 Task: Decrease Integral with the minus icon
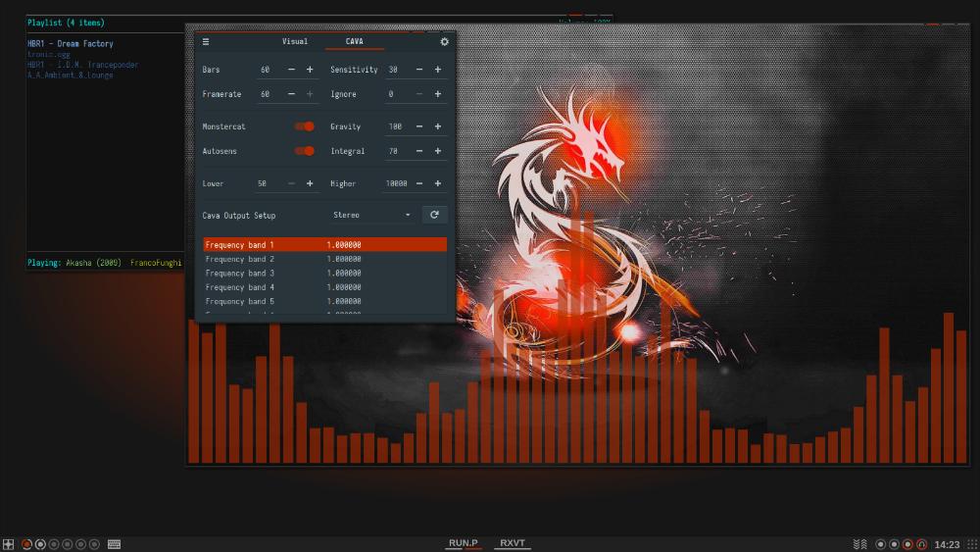pos(419,151)
